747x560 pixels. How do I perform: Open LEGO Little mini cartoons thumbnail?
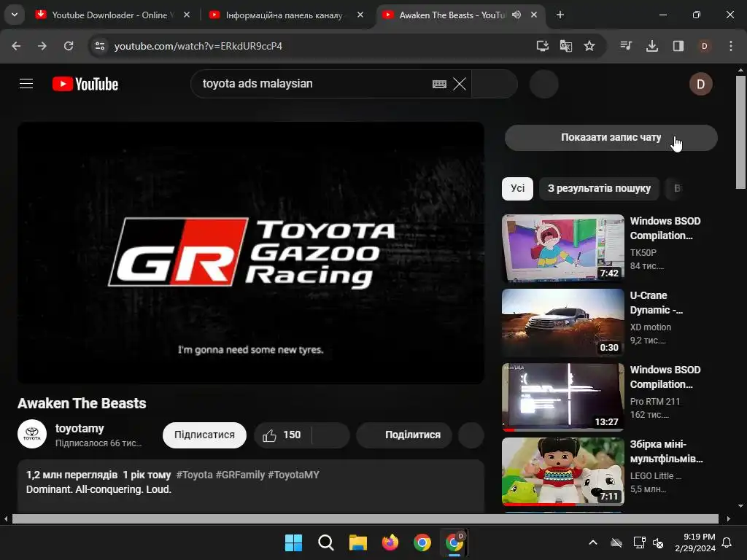[563, 472]
